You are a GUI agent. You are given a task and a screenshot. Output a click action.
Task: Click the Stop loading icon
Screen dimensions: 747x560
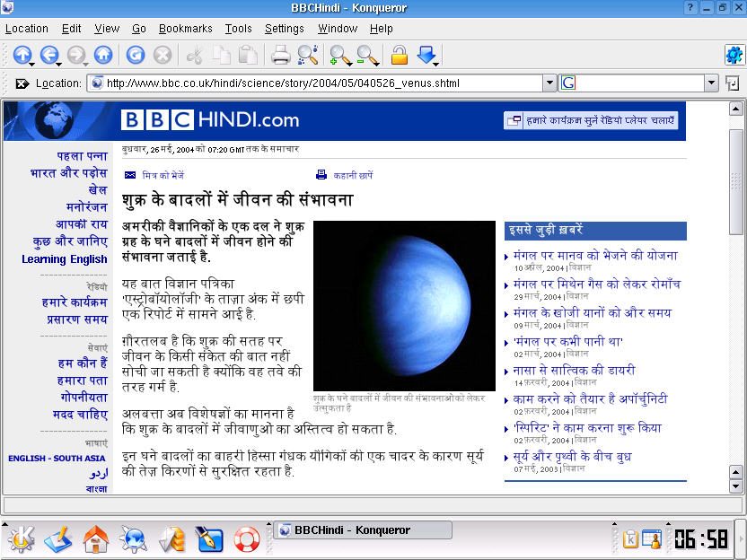click(x=163, y=55)
